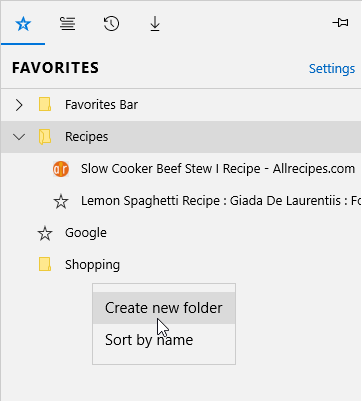Open the History tab icon

(x=111, y=24)
